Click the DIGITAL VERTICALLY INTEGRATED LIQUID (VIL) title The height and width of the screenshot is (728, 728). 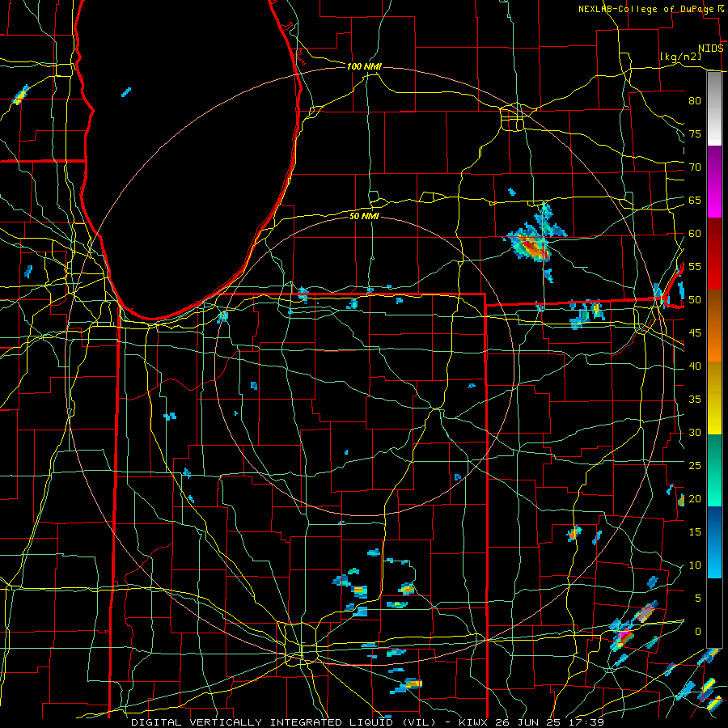284,722
